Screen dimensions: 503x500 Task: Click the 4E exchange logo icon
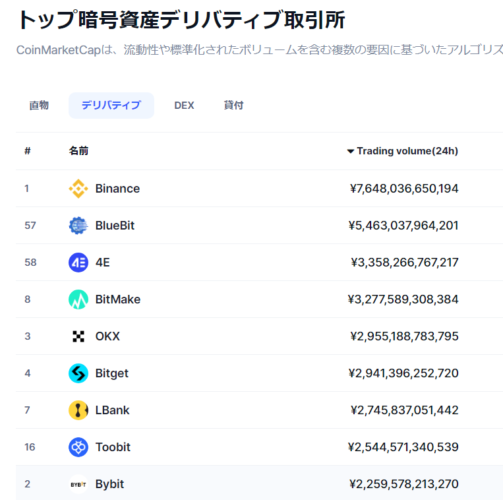tap(78, 263)
